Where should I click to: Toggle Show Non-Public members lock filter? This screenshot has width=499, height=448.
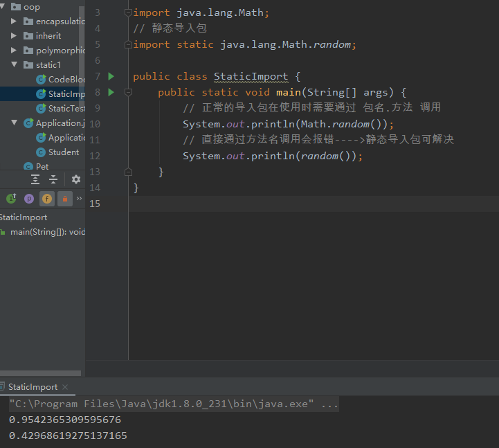click(x=65, y=199)
